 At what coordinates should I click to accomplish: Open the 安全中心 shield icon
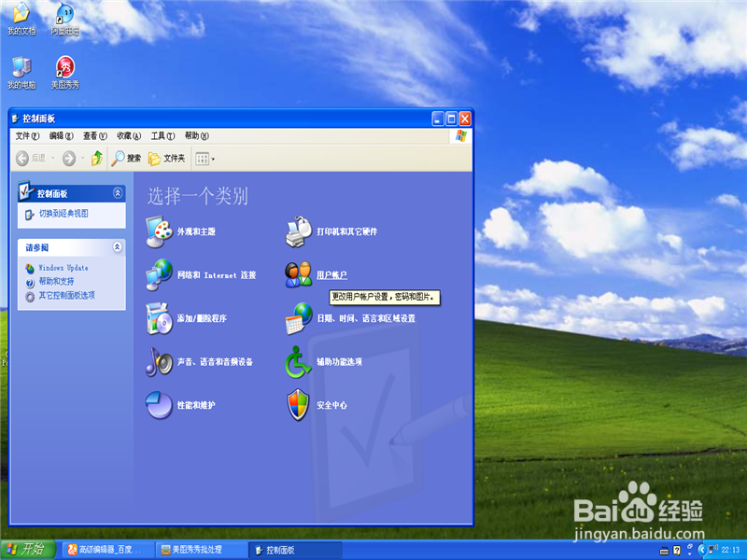click(x=298, y=405)
